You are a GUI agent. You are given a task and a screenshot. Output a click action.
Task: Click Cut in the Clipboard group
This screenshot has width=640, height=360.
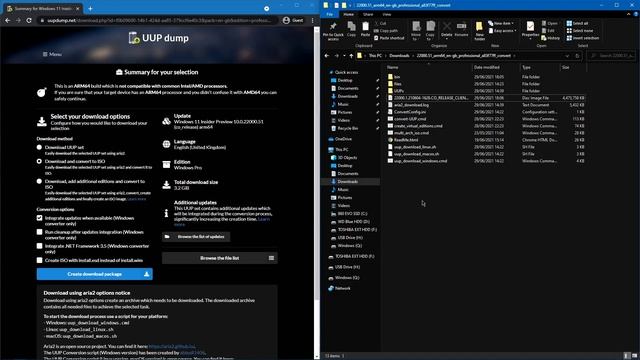coord(381,23)
